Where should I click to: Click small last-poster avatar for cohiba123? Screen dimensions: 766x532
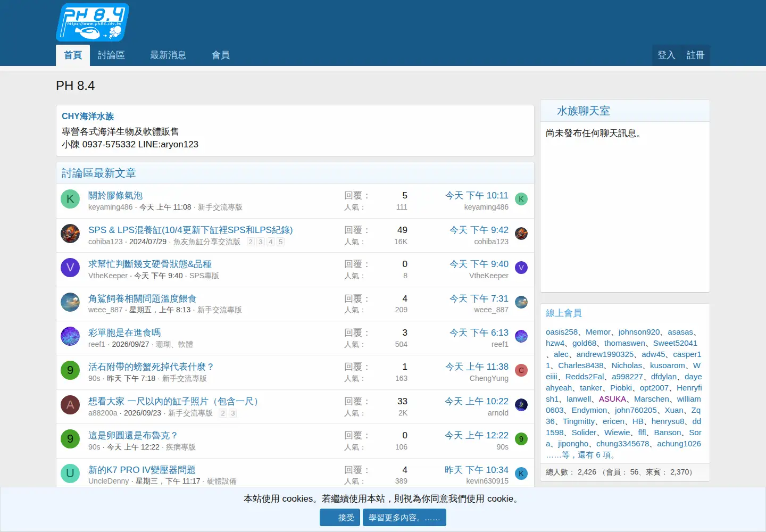[521, 234]
